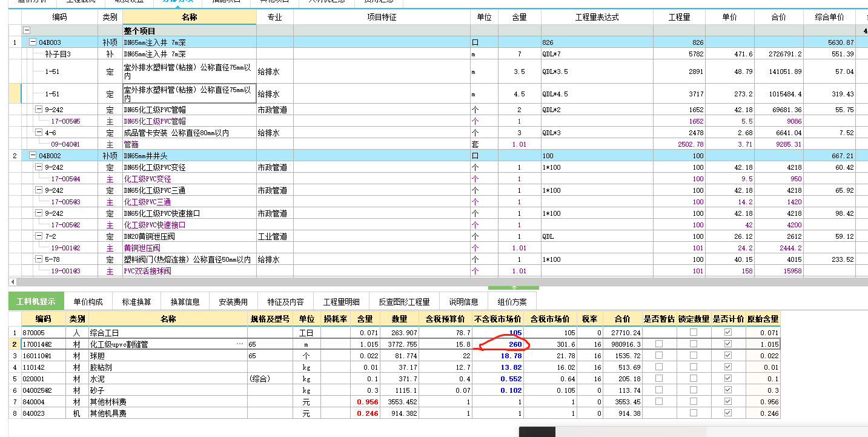This screenshot has width=868, height=437.
Task: Click the 管箍 name cell
Action: tap(190, 144)
